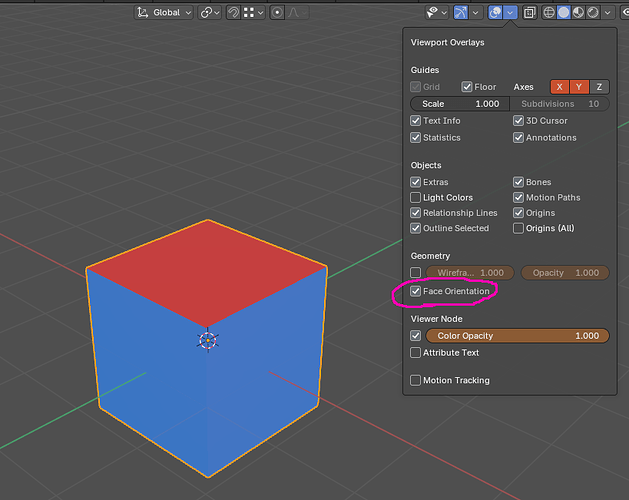Switch to rendered shading icon

click(x=593, y=12)
